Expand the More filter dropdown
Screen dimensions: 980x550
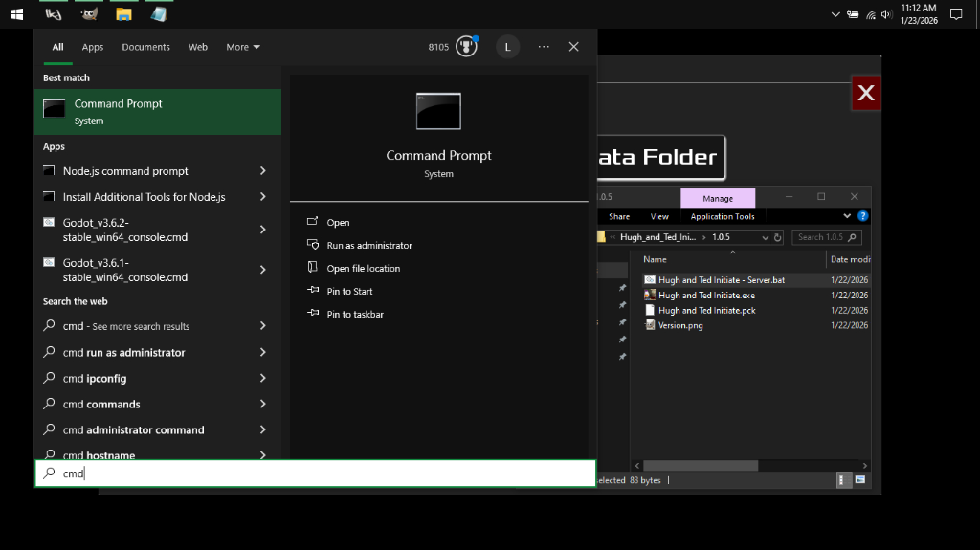pyautogui.click(x=243, y=47)
